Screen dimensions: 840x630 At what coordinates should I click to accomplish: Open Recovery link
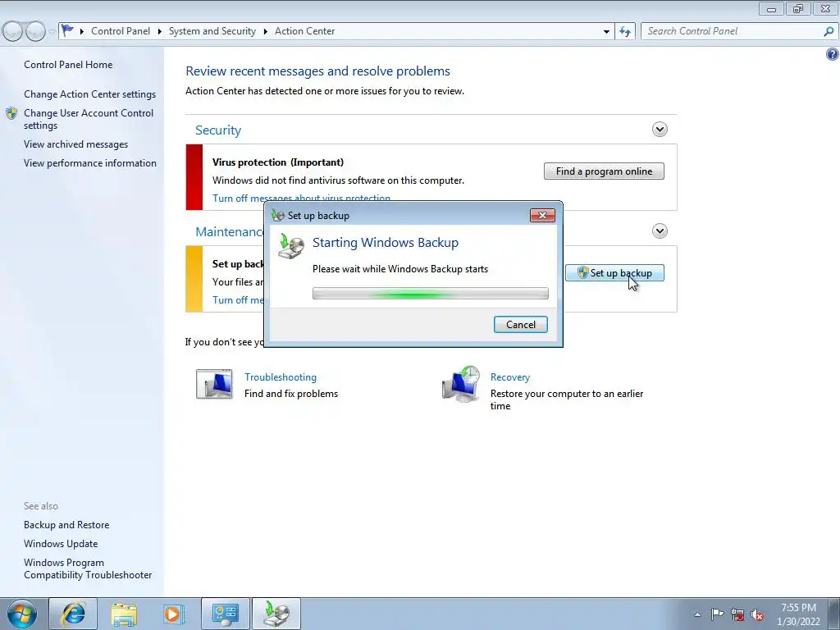pyautogui.click(x=510, y=377)
